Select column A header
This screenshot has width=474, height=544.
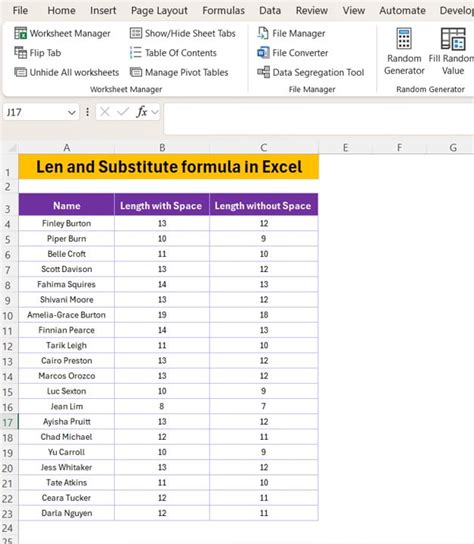pos(67,148)
